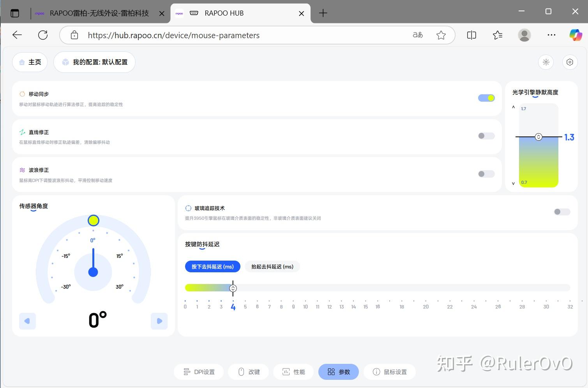Open the Favorites list icon
Image resolution: width=588 pixels, height=388 pixels.
tap(498, 35)
